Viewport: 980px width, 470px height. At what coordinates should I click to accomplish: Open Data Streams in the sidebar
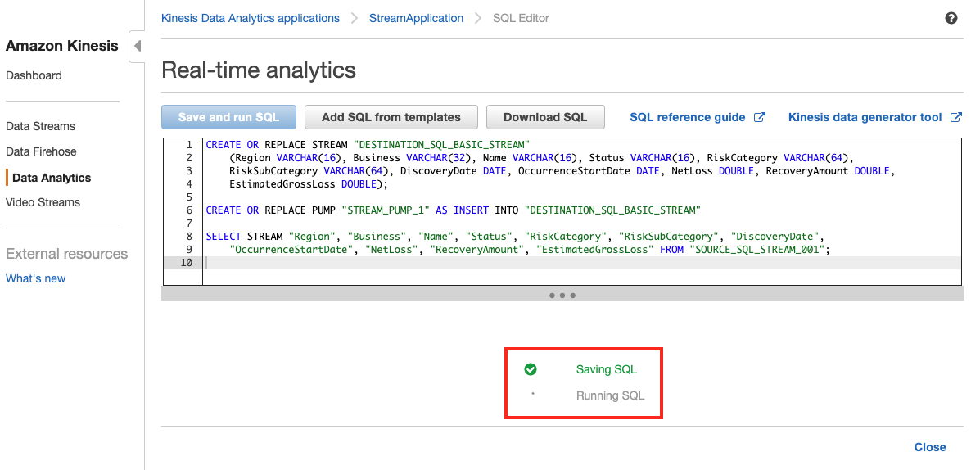pyautogui.click(x=41, y=126)
